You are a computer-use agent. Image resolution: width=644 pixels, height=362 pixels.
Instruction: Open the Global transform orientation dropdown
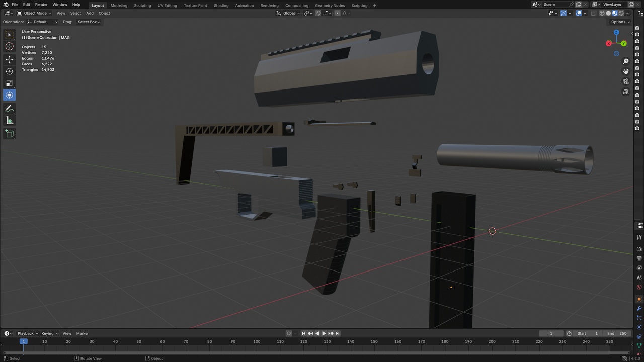(288, 13)
